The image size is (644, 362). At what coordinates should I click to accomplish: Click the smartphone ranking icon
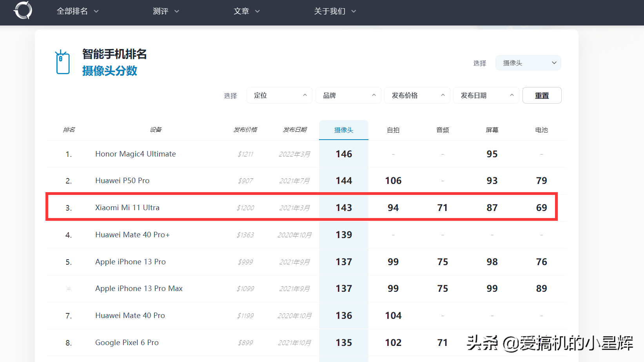coord(62,62)
